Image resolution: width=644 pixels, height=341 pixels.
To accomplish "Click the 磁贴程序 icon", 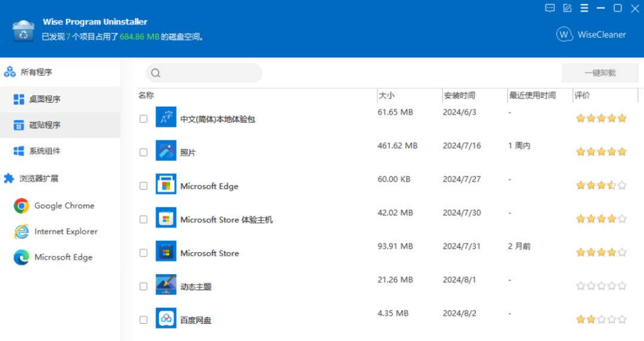I will (x=19, y=125).
